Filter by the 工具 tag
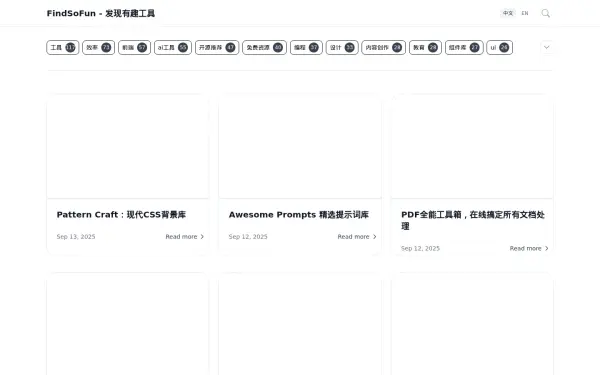 (x=63, y=47)
